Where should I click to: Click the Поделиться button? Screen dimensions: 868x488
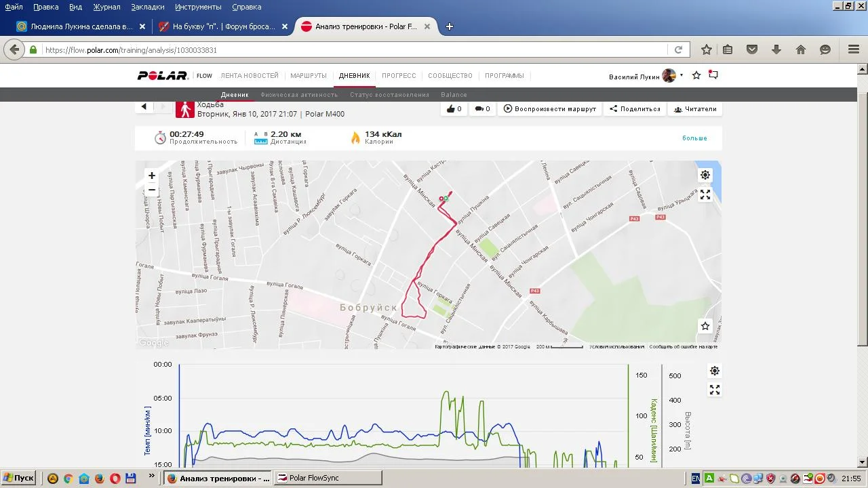click(x=635, y=109)
